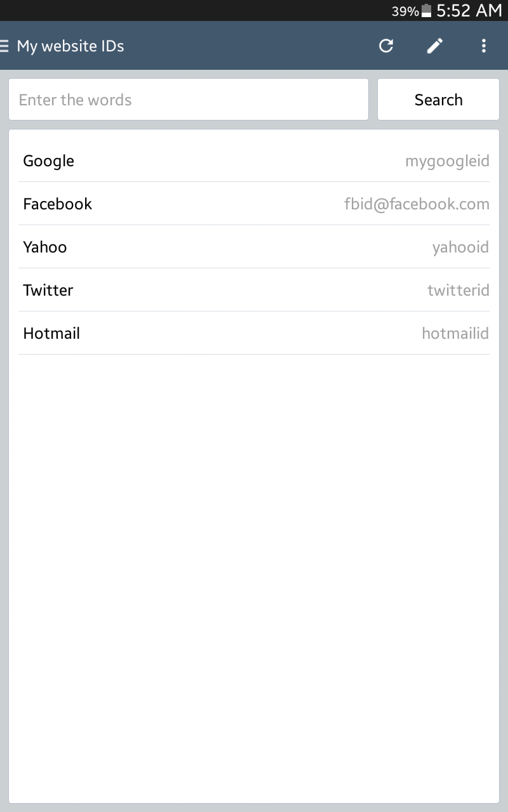Select the twitterid value
The width and height of the screenshot is (508, 812).
point(458,291)
